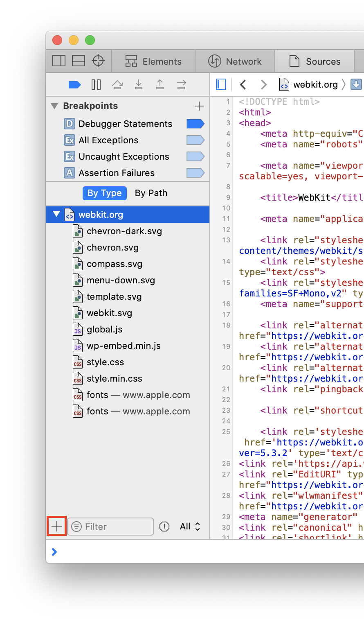Click the element selection crosshair icon
This screenshot has height=624, width=364.
click(x=98, y=61)
